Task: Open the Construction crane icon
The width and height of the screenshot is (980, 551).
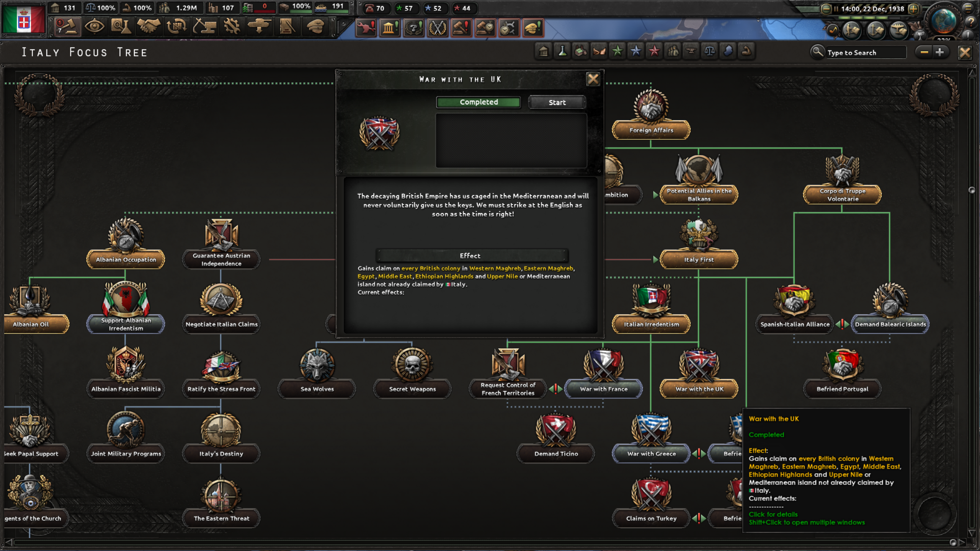Action: [204, 27]
